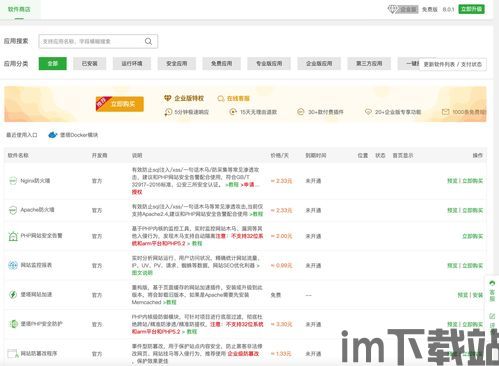
Task: Select the 全部 category filter
Action: pos(53,64)
